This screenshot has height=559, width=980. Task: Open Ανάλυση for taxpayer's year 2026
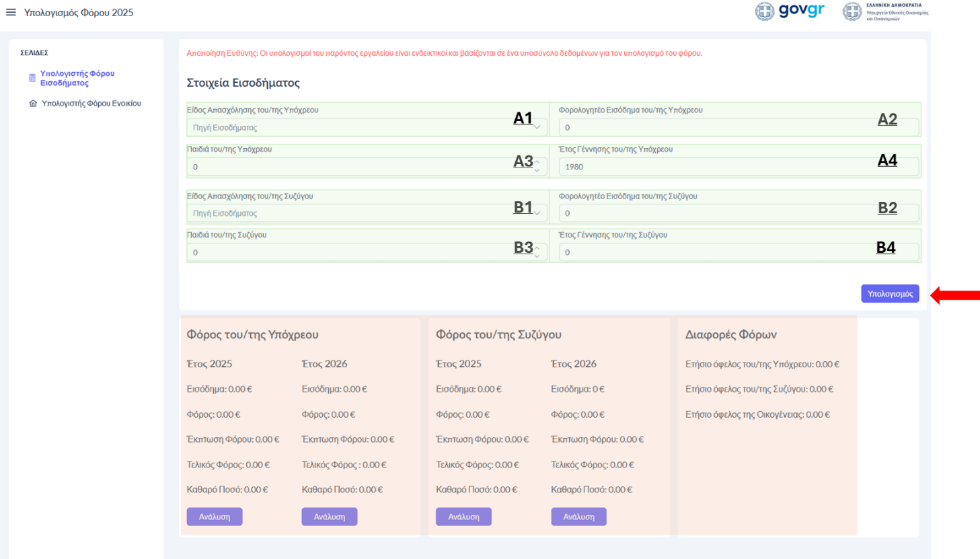point(329,517)
